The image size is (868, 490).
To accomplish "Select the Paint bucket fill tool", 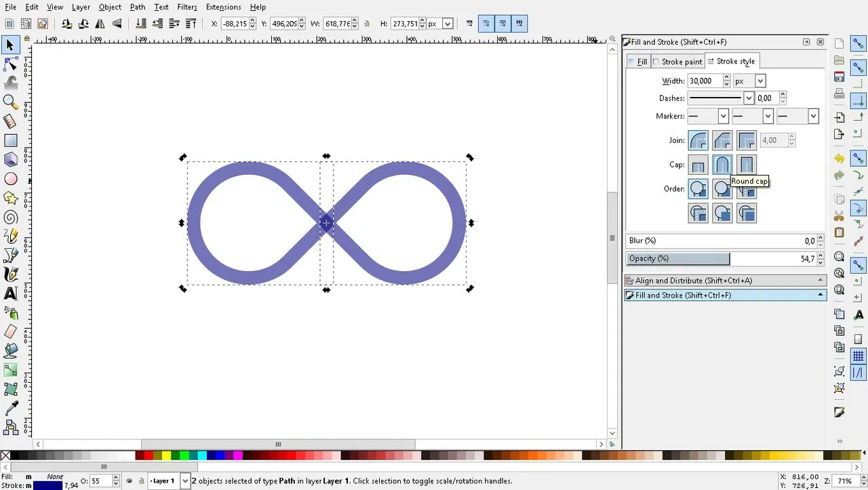I will pyautogui.click(x=10, y=350).
